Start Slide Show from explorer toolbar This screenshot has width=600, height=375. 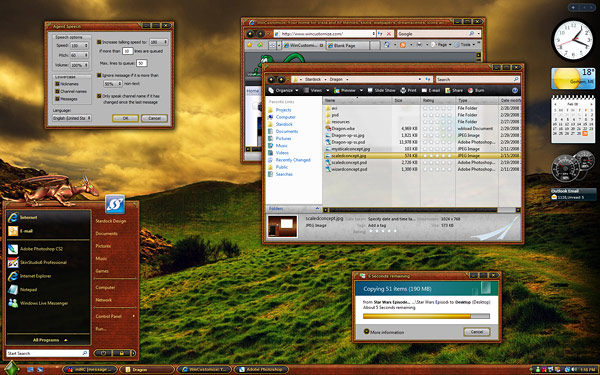pos(381,90)
